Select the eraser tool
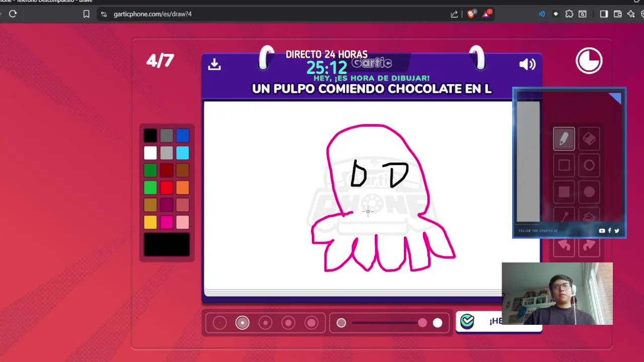Screen dimensions: 644x362 [589, 139]
